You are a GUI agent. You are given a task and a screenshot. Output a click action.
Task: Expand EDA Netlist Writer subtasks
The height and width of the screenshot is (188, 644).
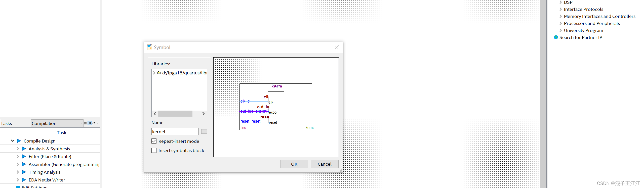pyautogui.click(x=18, y=180)
